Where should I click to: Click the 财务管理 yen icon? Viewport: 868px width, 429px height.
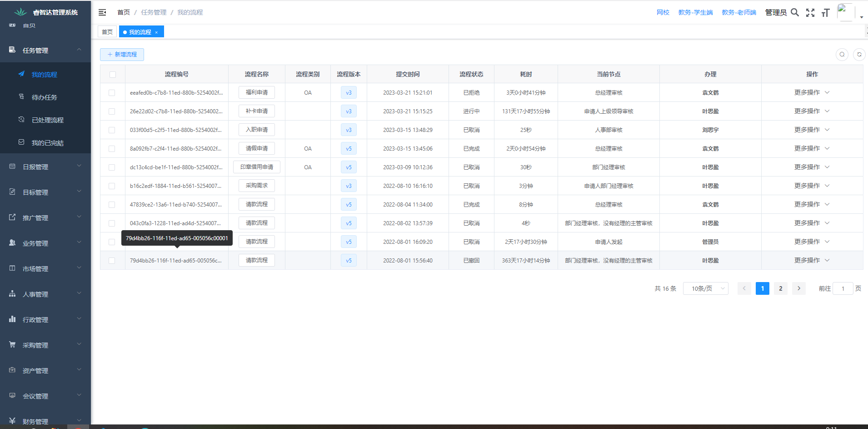pyautogui.click(x=12, y=421)
